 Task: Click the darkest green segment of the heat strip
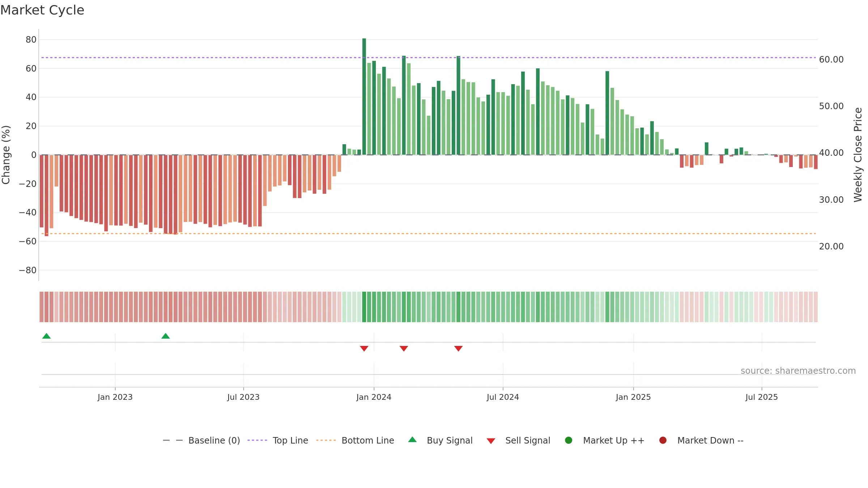click(364, 307)
